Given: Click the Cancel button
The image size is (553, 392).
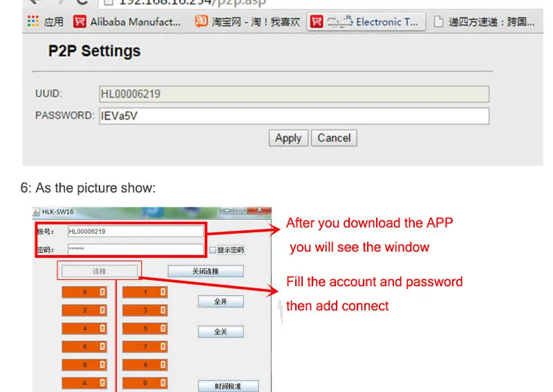Looking at the screenshot, I should [x=334, y=138].
